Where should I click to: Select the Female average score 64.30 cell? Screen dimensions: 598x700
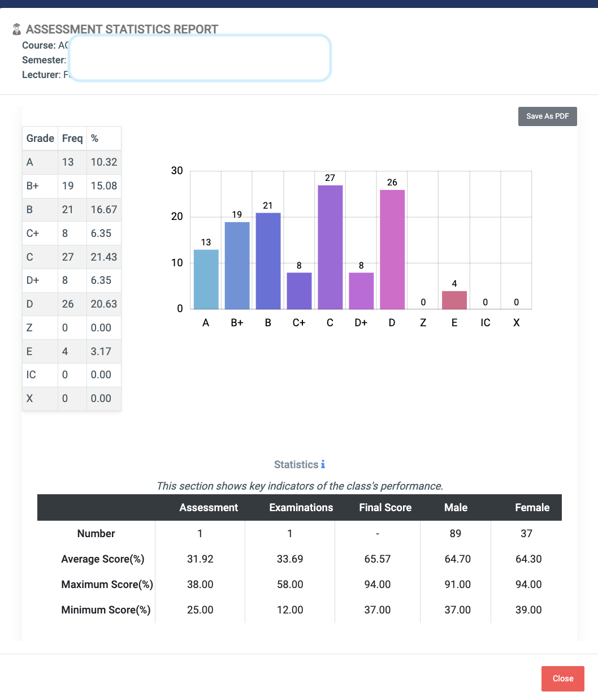click(528, 559)
